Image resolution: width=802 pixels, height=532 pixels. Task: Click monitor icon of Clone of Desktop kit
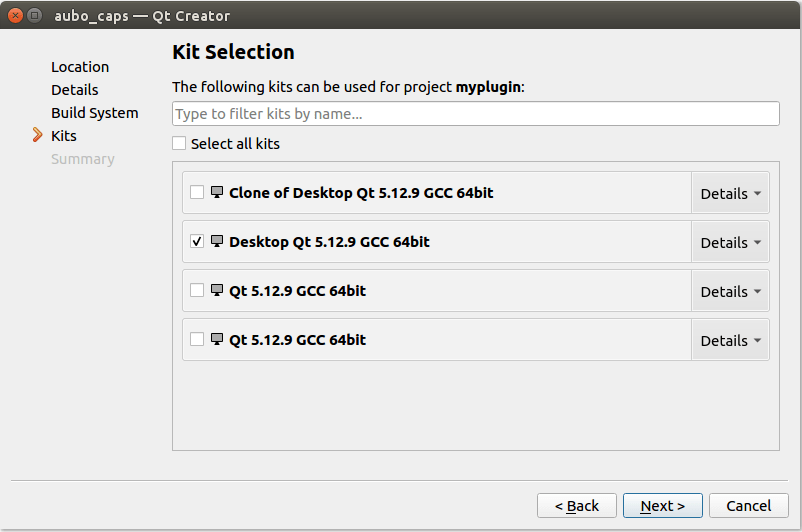(x=217, y=192)
